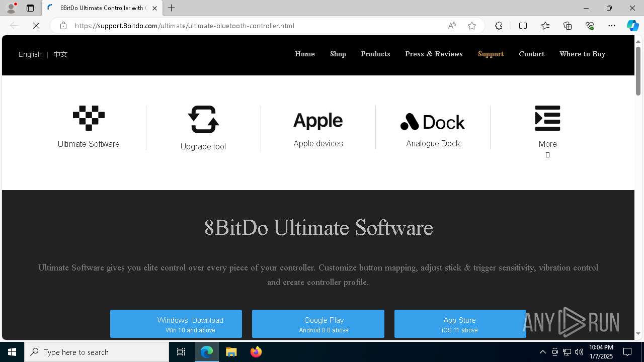
Task: Open the Ultimate Software checker-pattern icon
Action: (89, 118)
